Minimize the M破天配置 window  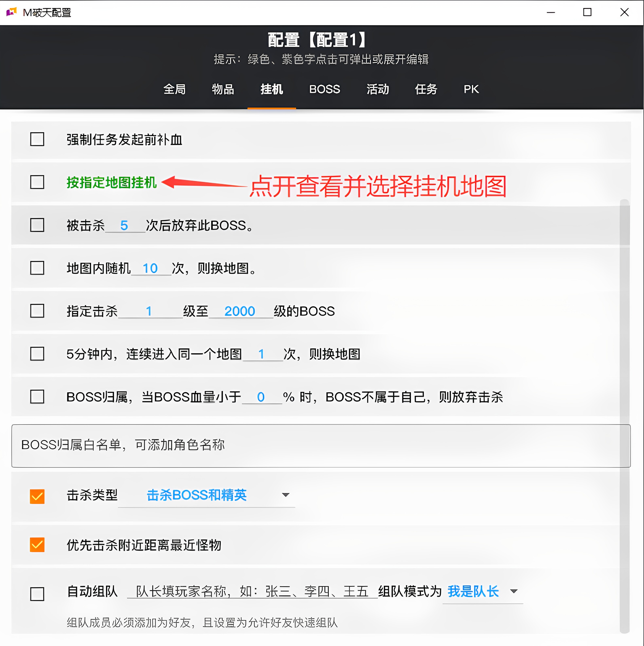(x=551, y=12)
